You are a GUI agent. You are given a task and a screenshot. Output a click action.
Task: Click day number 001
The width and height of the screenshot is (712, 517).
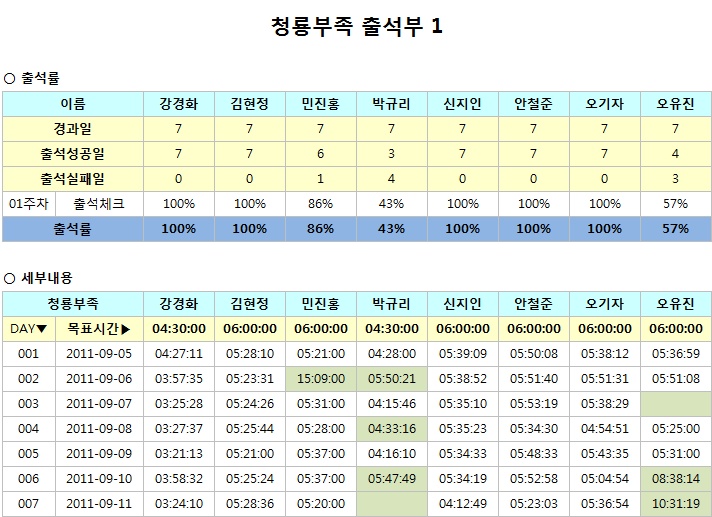(x=29, y=354)
